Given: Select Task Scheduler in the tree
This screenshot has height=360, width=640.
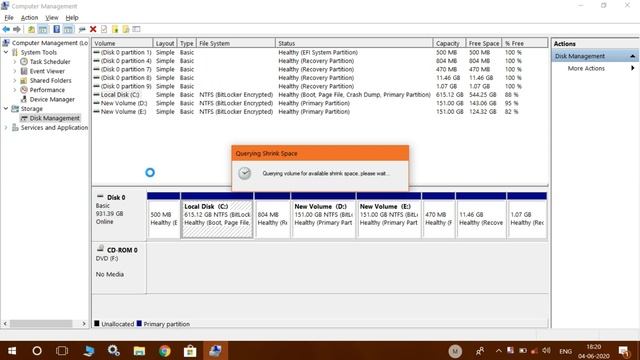Looking at the screenshot, I should 50,62.
